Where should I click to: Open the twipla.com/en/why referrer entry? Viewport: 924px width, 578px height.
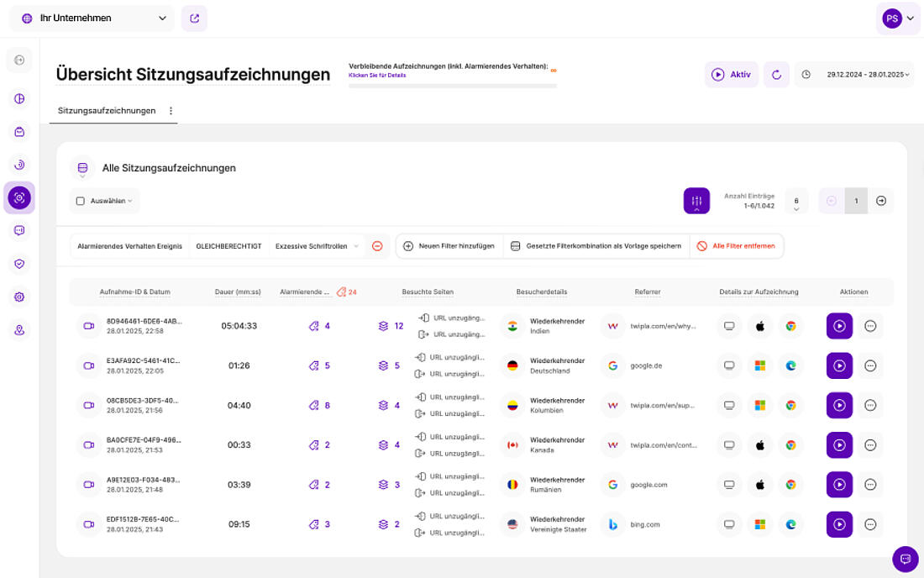click(x=663, y=327)
